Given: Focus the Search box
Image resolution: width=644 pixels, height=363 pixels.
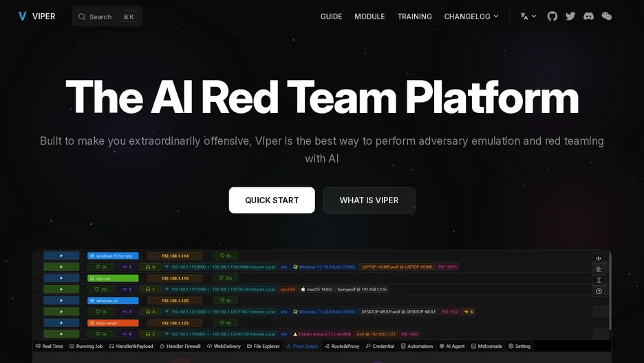Looking at the screenshot, I should (x=107, y=17).
